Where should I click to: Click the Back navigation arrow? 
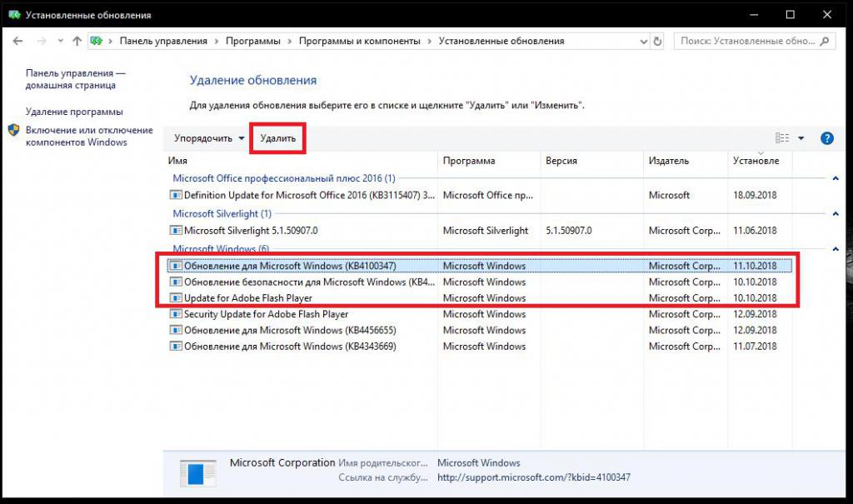coord(18,41)
